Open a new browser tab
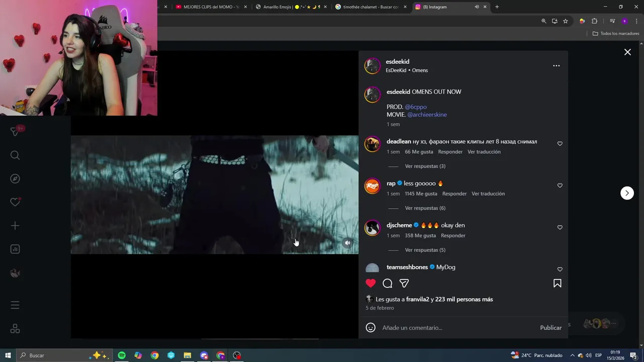The width and height of the screenshot is (644, 362). pyautogui.click(x=497, y=7)
